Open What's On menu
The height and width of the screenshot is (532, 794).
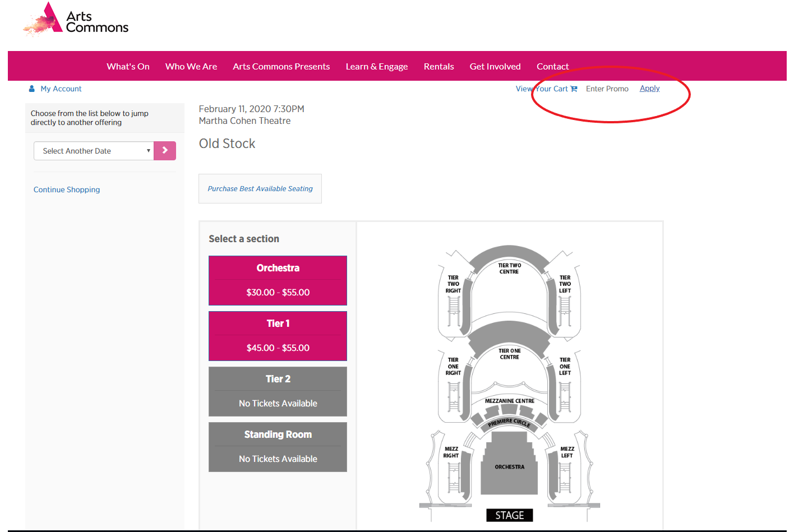(x=128, y=66)
